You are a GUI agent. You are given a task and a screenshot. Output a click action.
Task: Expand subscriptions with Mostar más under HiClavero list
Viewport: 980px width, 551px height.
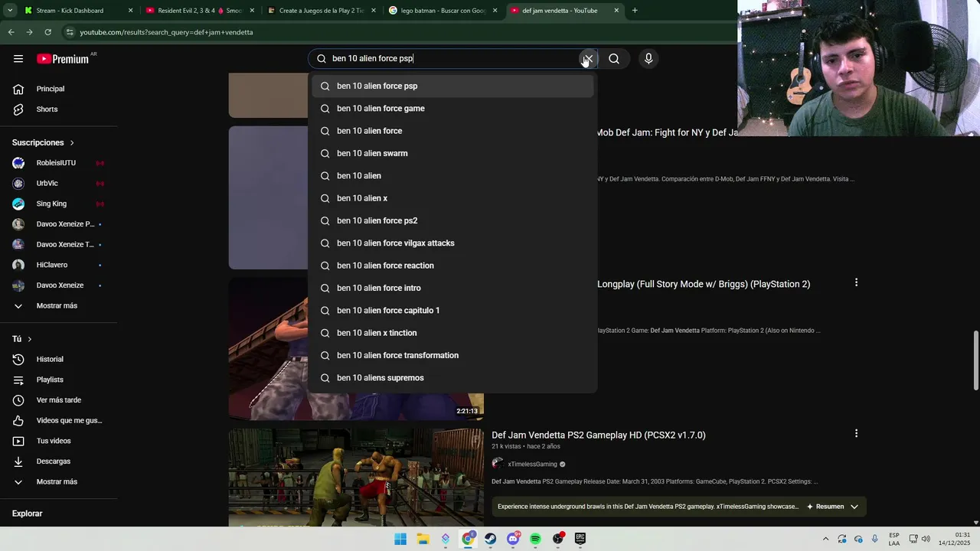(58, 306)
